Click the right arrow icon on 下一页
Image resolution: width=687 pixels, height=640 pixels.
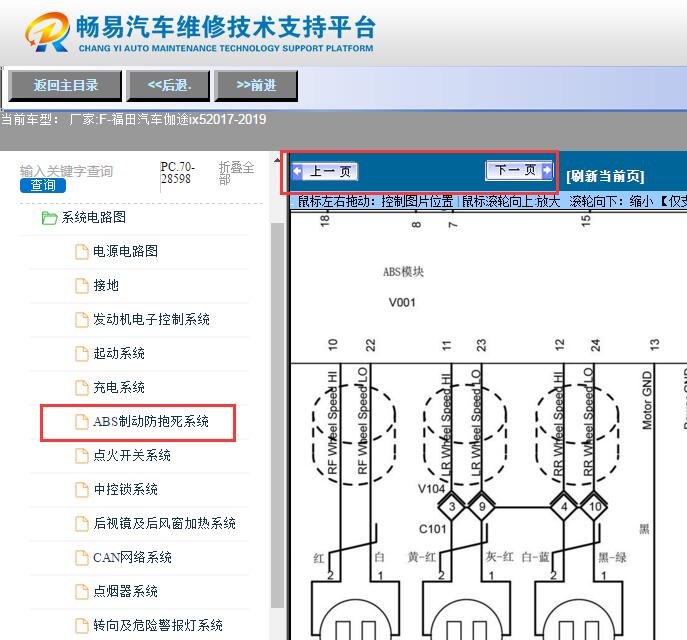pyautogui.click(x=547, y=170)
